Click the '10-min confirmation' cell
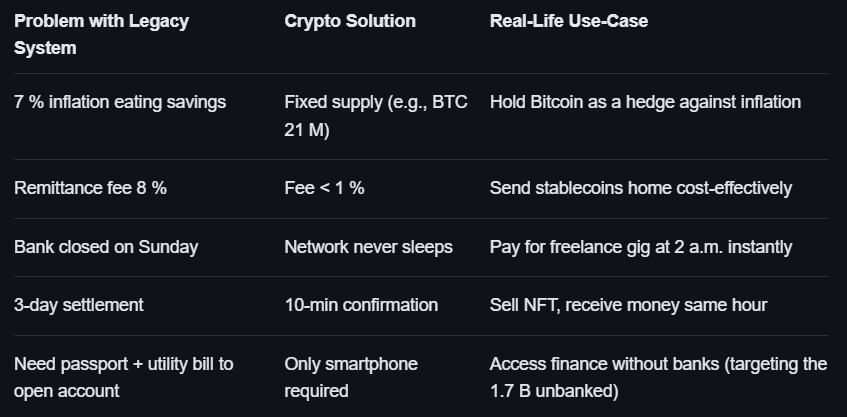The image size is (847, 417). (x=361, y=305)
